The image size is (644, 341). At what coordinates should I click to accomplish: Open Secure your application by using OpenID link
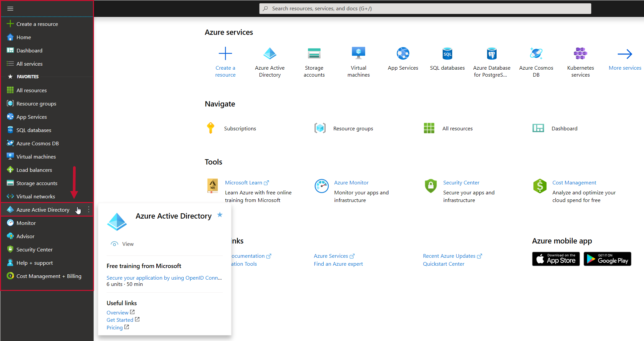164,278
